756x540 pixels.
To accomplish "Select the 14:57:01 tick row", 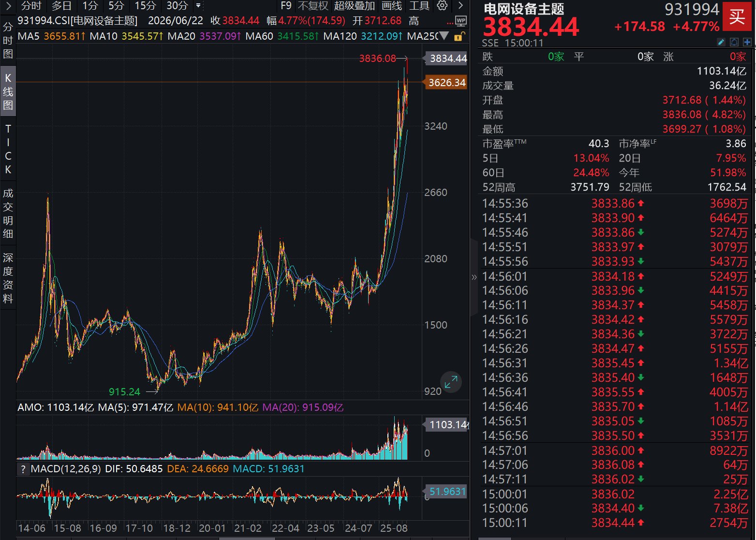I will pos(615,450).
